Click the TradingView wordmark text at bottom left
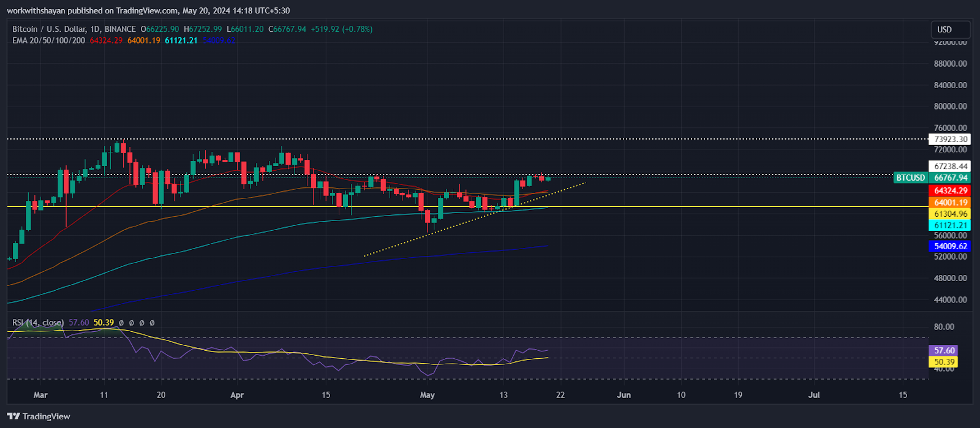The width and height of the screenshot is (980, 428). point(47,416)
